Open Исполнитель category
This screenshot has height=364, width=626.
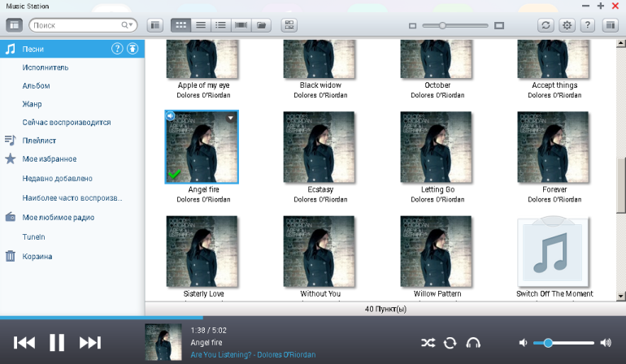(45, 67)
